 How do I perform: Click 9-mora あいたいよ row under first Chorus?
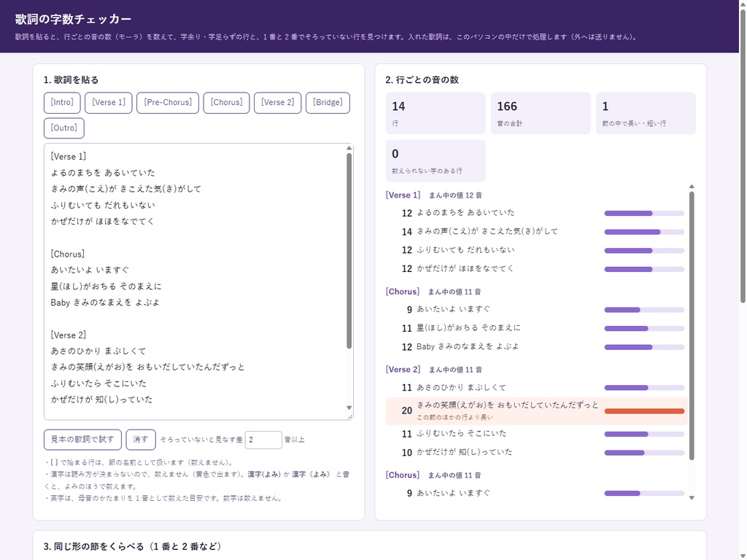tap(536, 309)
